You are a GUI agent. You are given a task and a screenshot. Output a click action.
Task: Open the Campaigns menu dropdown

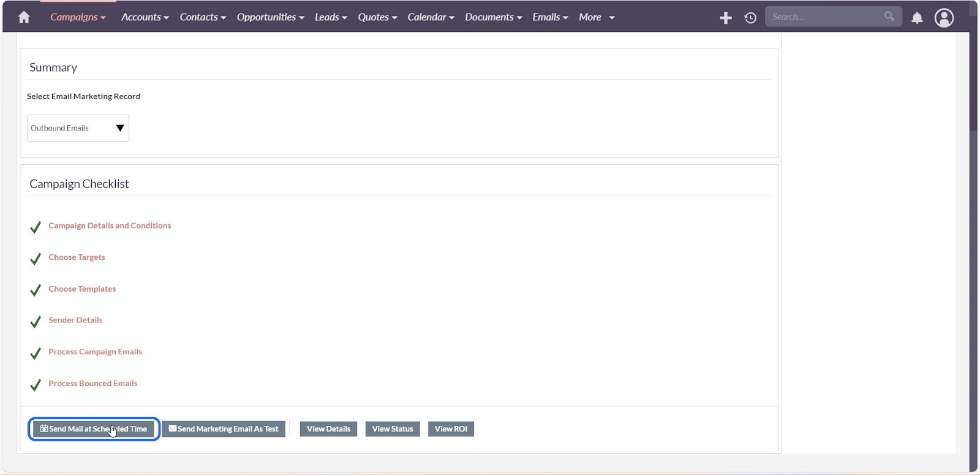coord(78,17)
